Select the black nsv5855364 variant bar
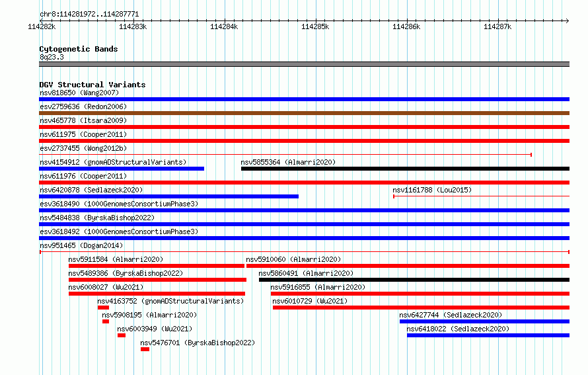 pyautogui.click(x=406, y=169)
